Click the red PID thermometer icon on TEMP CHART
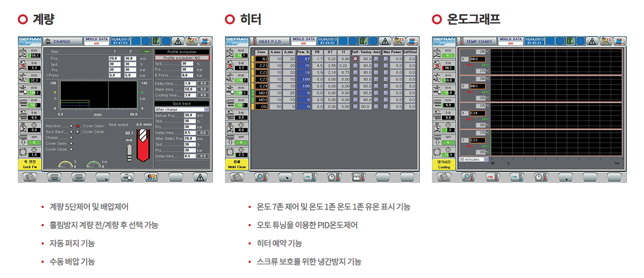Screen dimensions: 644x278 pyautogui.click(x=492, y=177)
